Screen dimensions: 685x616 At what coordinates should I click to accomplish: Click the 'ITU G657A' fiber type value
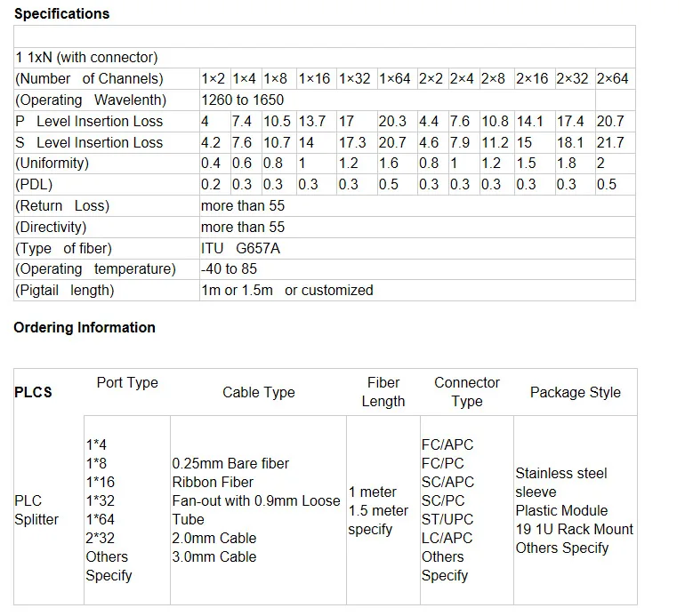pos(240,248)
